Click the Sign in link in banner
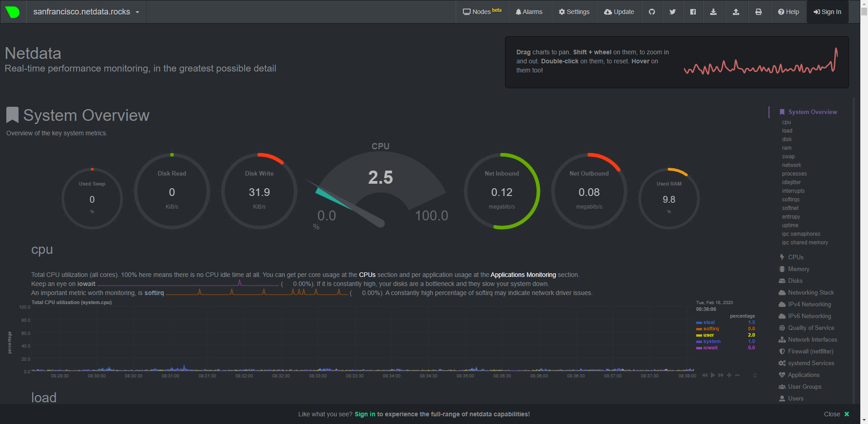The width and height of the screenshot is (868, 424). pos(365,414)
